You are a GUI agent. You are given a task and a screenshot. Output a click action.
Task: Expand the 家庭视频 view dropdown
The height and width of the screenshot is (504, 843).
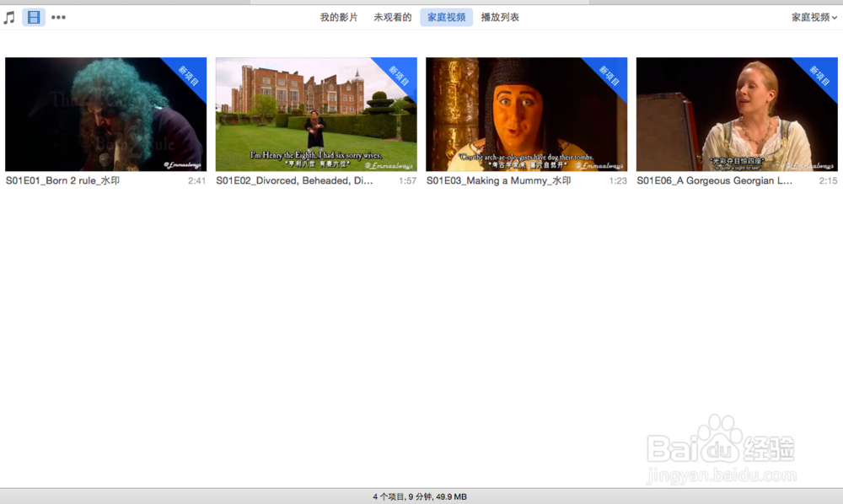point(814,17)
